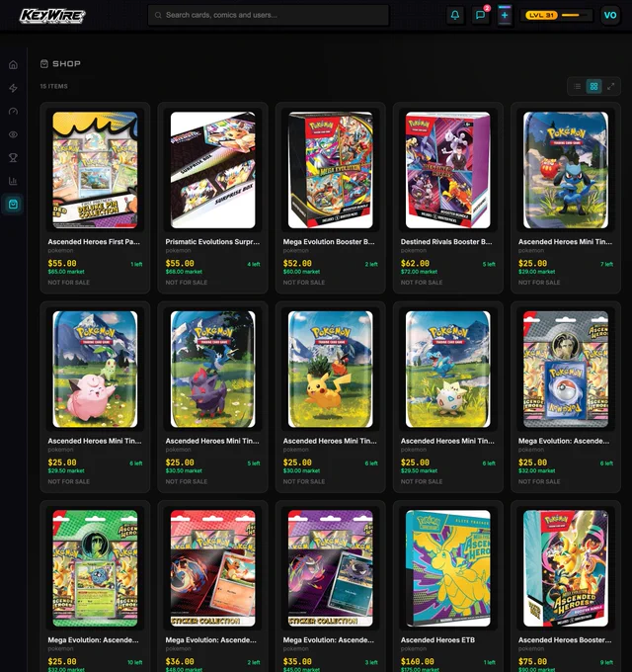The width and height of the screenshot is (632, 672).
Task: Click the 'Mega Evolution Booster B...' title
Action: (x=329, y=242)
